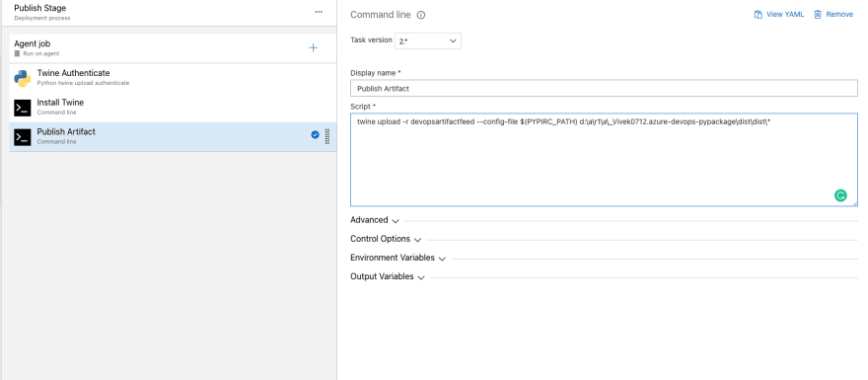This screenshot has width=868, height=380.
Task: Expand the Environment Variables section
Action: (398, 258)
